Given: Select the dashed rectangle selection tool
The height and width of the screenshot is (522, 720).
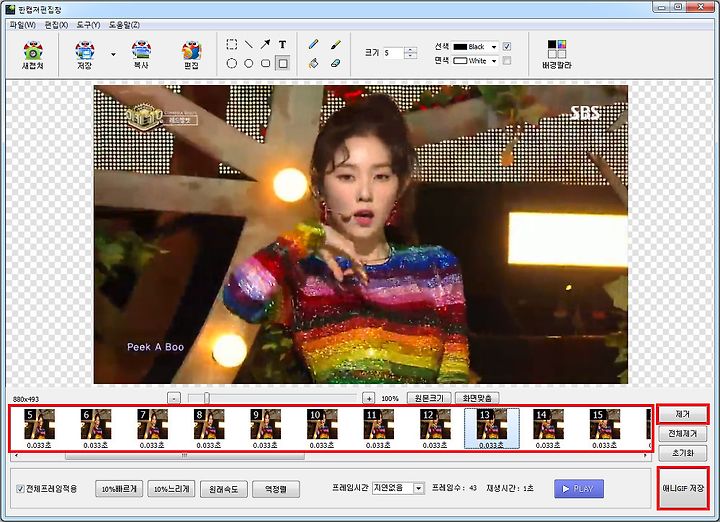Looking at the screenshot, I should pos(232,45).
